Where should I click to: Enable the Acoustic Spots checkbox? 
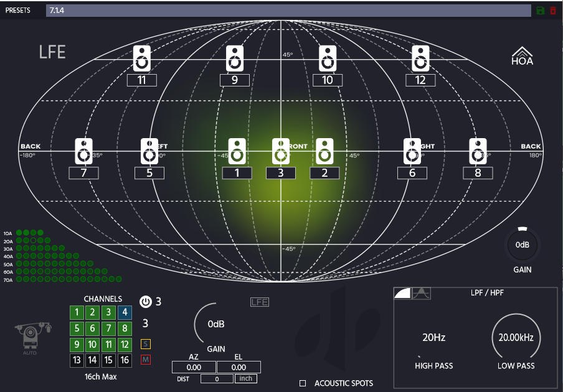point(303,383)
